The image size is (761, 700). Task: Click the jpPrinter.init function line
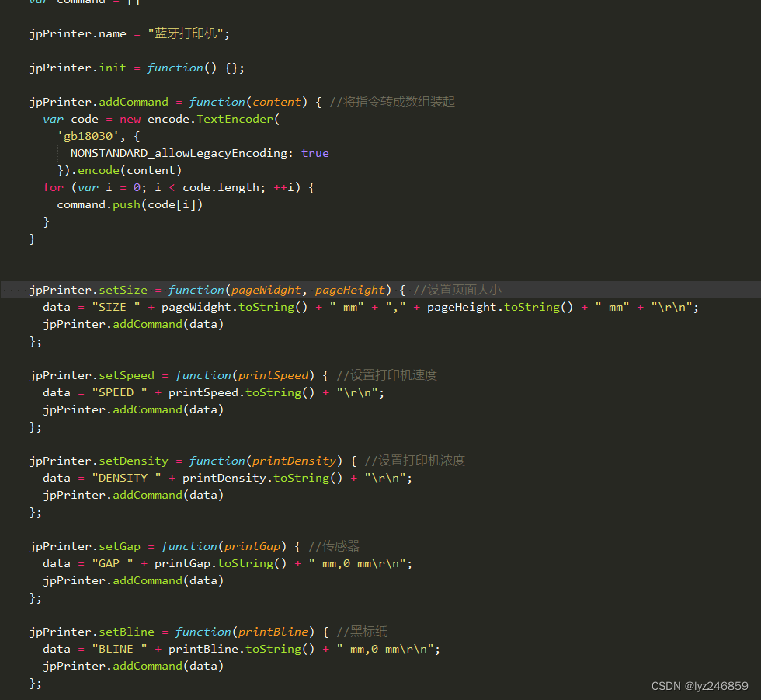pos(137,68)
